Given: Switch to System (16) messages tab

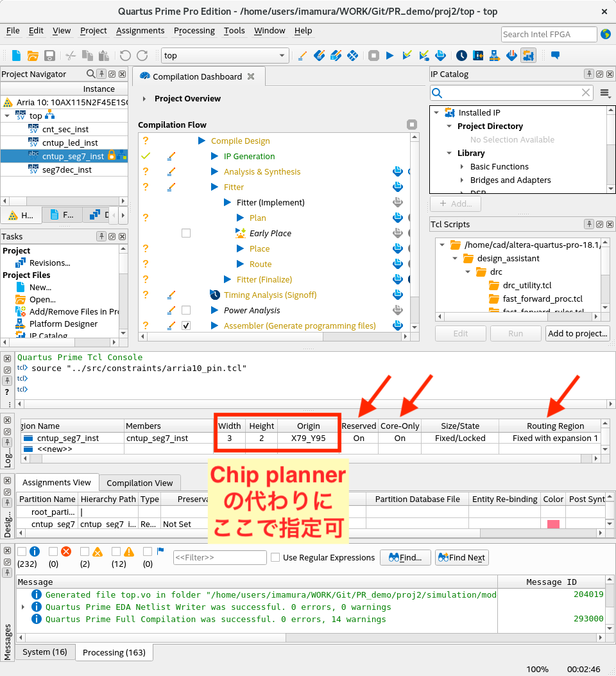Looking at the screenshot, I should click(45, 652).
